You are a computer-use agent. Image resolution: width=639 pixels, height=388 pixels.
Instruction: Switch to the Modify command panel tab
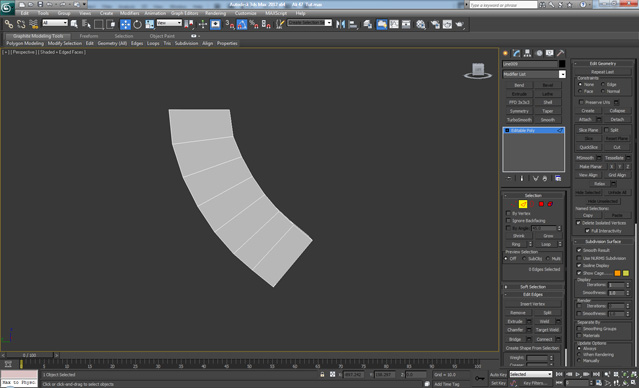coord(516,53)
